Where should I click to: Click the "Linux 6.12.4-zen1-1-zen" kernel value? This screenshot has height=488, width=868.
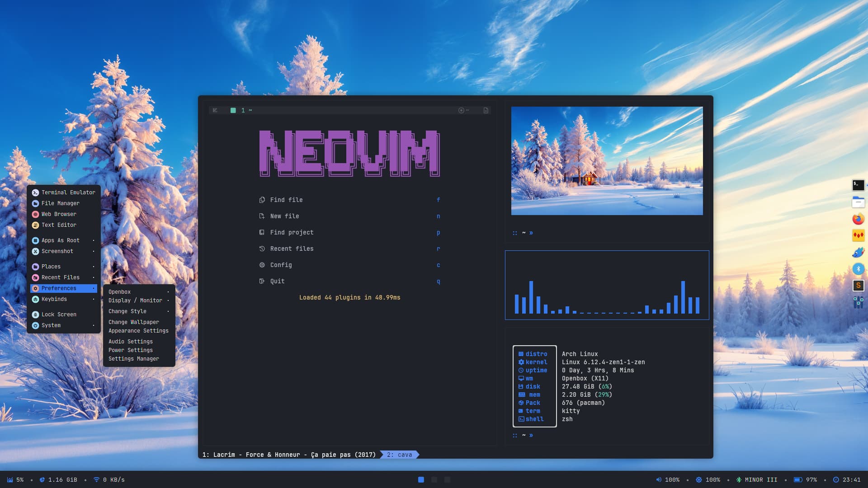pyautogui.click(x=603, y=362)
